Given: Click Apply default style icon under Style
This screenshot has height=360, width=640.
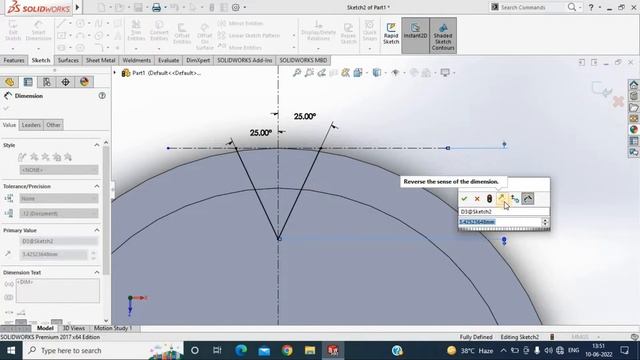Looking at the screenshot, I should pyautogui.click(x=22, y=157).
